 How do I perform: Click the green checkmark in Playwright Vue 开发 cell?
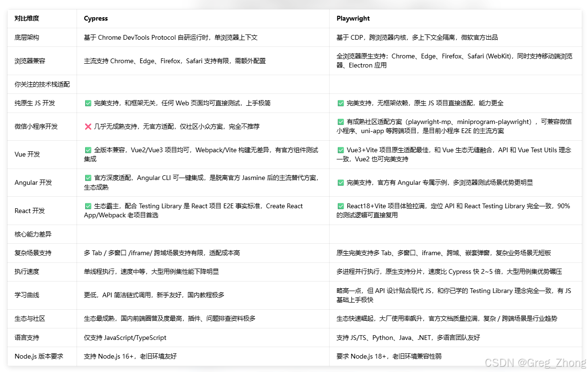pyautogui.click(x=341, y=150)
